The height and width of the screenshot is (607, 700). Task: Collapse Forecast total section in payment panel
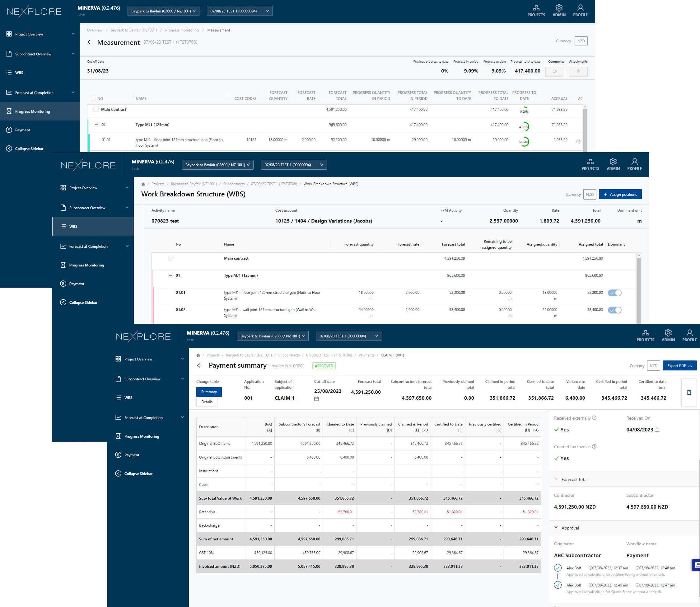point(556,479)
